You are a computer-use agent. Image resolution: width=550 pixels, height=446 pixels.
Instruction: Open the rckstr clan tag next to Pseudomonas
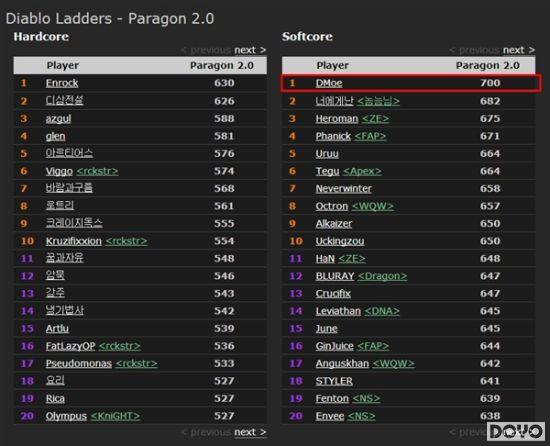[136, 364]
